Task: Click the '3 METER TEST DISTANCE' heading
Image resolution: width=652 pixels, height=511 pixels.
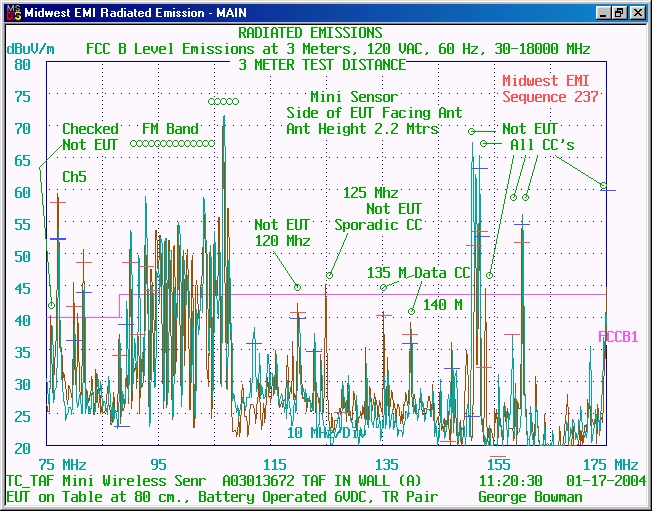Action: 322,65
